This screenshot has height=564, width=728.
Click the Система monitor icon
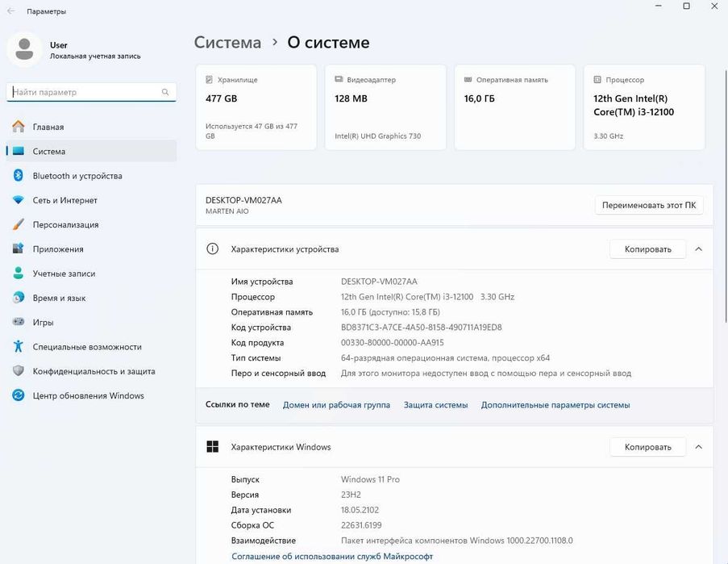(18, 151)
